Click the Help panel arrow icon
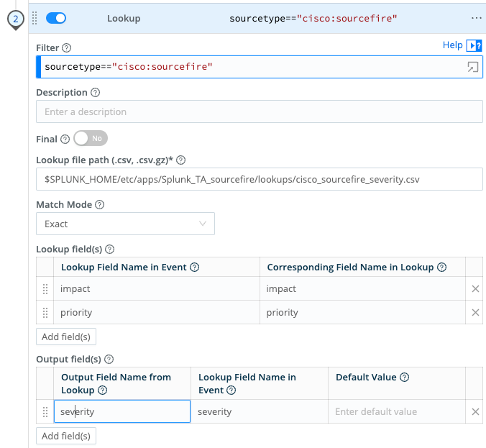486x448 pixels. [474, 45]
